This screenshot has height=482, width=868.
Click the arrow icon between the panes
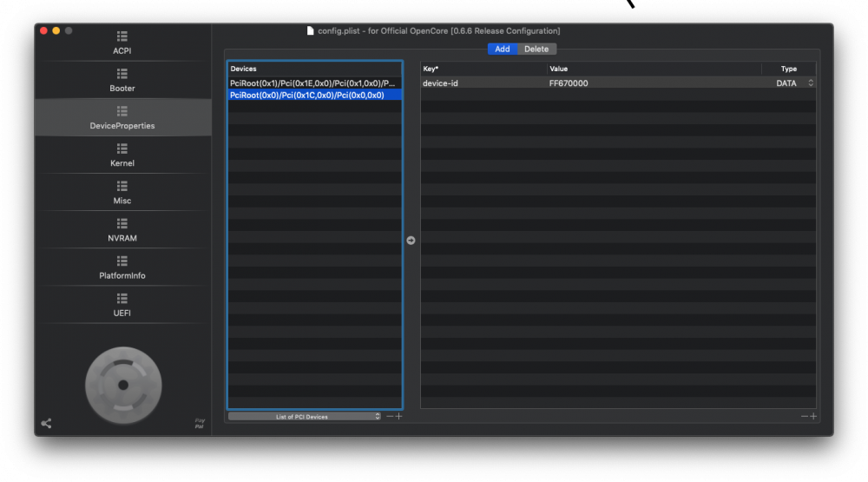click(411, 241)
